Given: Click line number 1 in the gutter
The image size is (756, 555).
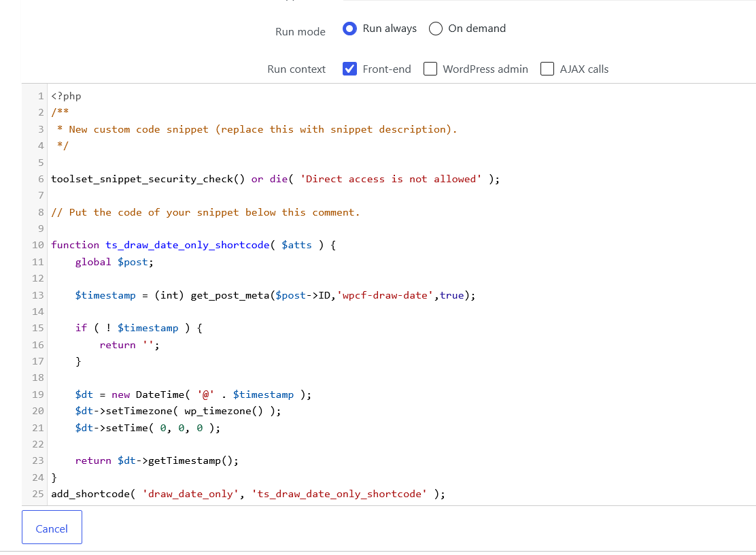Looking at the screenshot, I should click(x=41, y=96).
